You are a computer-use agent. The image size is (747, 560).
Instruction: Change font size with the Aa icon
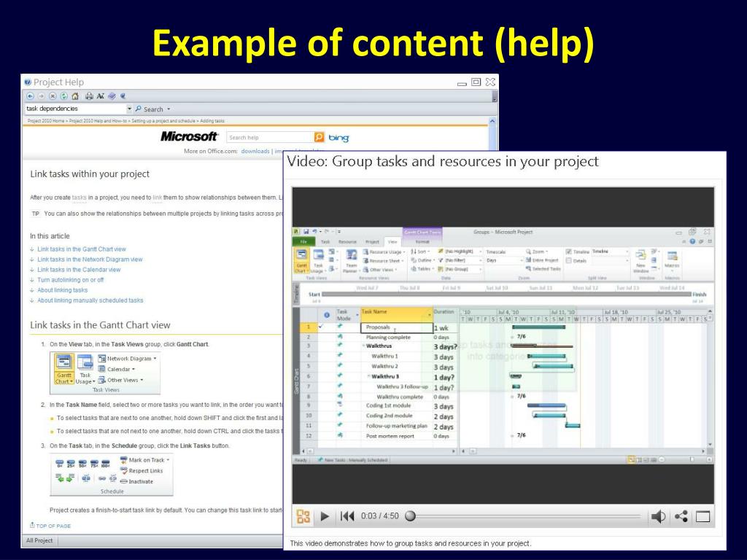coord(100,96)
